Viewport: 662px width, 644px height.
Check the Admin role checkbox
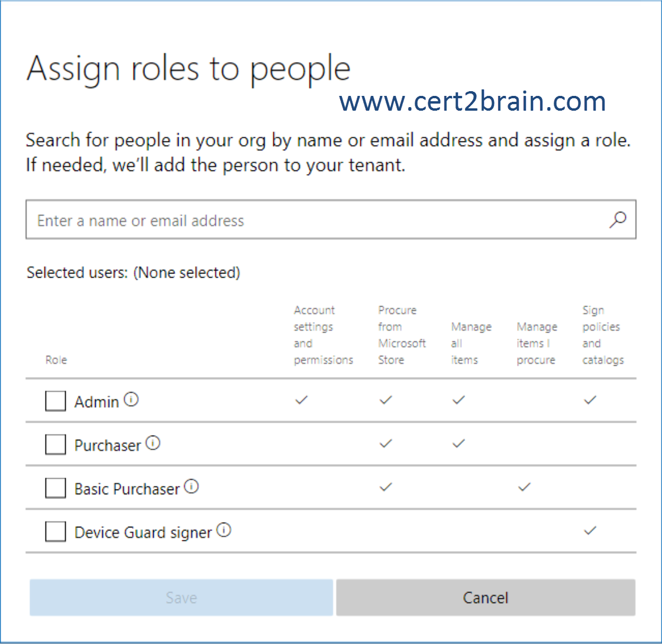pos(55,401)
